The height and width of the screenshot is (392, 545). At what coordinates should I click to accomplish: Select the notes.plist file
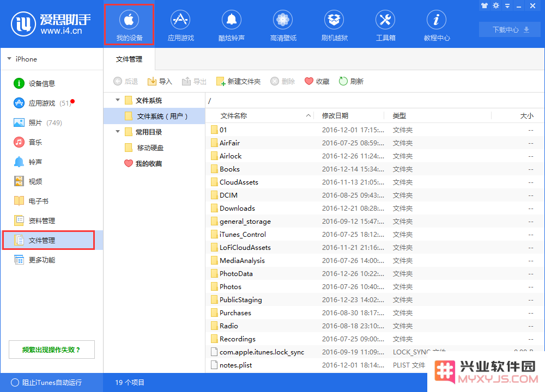tap(374, 365)
